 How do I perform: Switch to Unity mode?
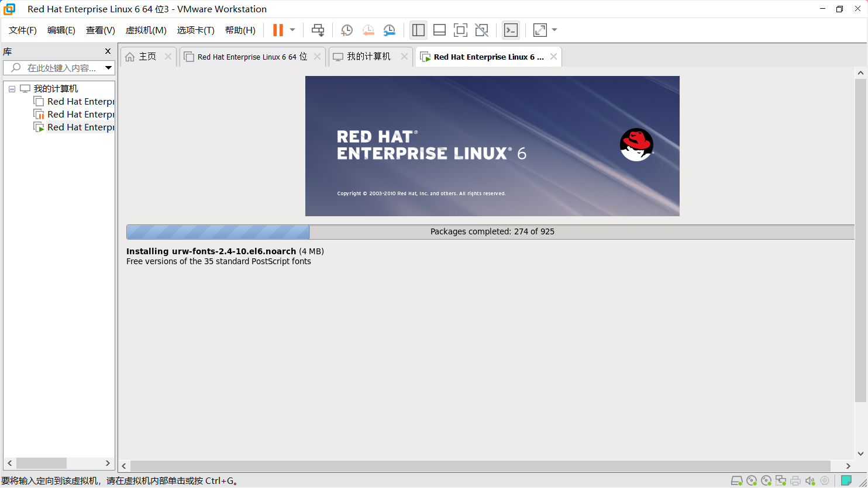[x=481, y=30]
